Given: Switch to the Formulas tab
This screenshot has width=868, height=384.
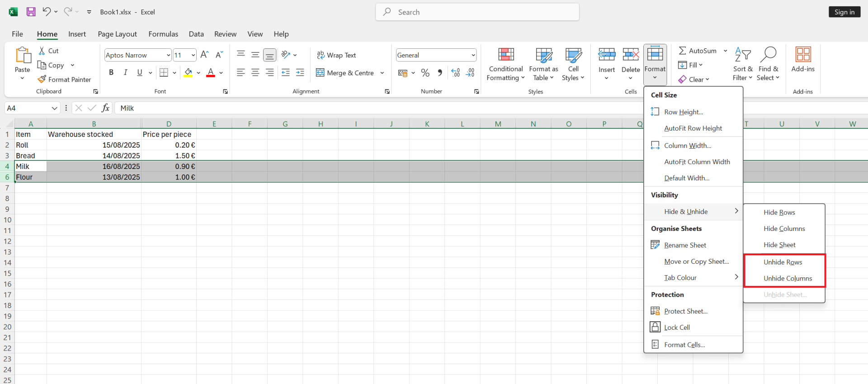Looking at the screenshot, I should pyautogui.click(x=163, y=34).
